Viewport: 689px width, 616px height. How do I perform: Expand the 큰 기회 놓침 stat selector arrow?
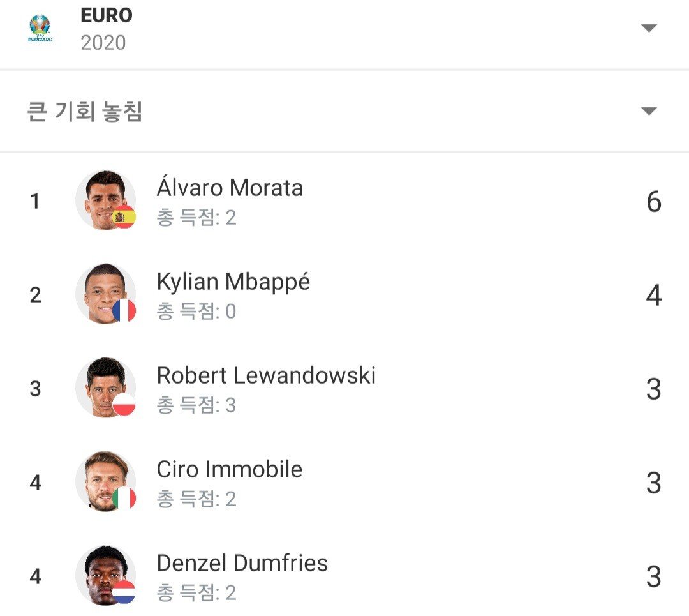tap(649, 111)
